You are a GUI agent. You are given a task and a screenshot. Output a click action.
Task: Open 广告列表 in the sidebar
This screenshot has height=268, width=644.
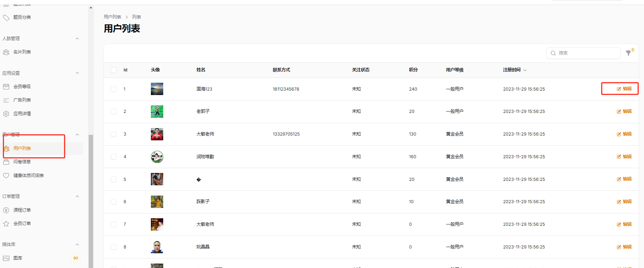coord(22,100)
